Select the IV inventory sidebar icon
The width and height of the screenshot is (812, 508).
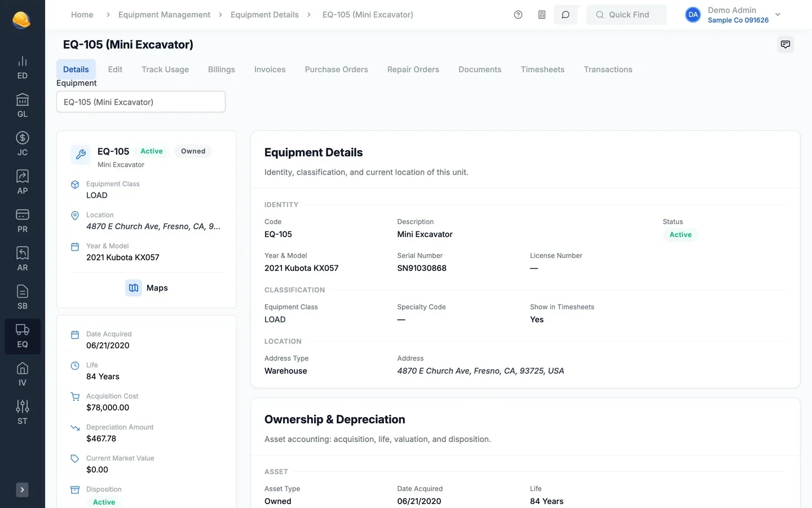pos(23,374)
